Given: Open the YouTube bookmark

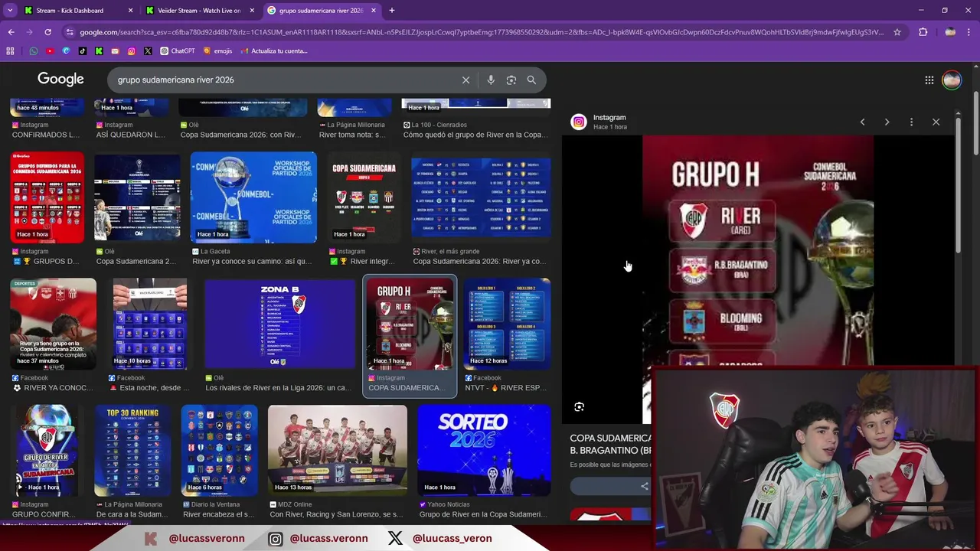Looking at the screenshot, I should tap(50, 51).
